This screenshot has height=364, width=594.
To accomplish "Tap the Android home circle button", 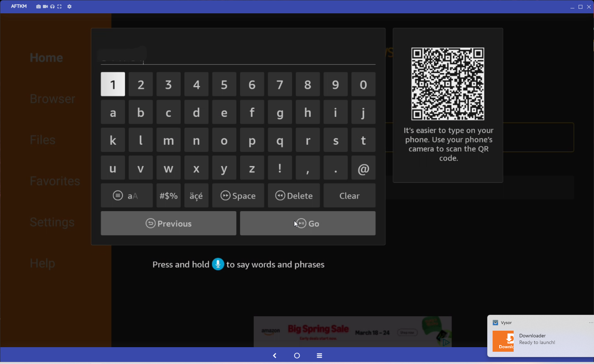I will 297,356.
